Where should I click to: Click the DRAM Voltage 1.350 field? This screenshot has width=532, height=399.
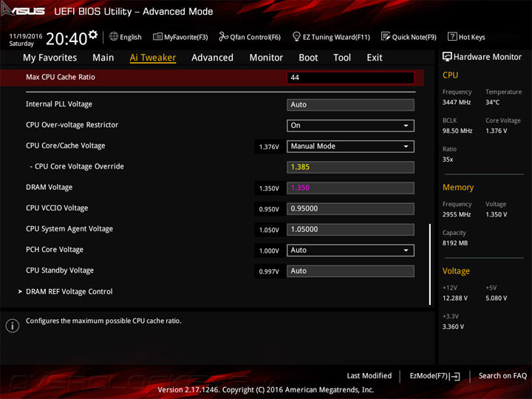tap(350, 188)
